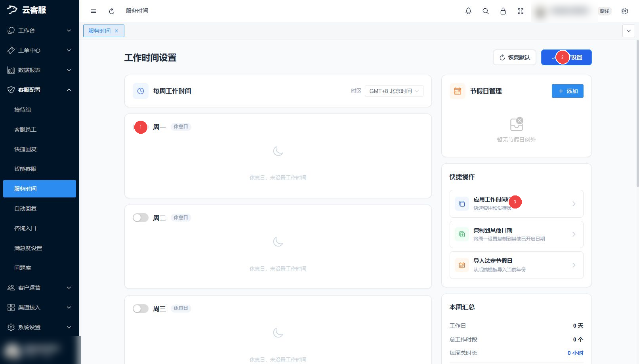Image resolution: width=639 pixels, height=364 pixels.
Task: Open 导入法定节假日 quick action
Action: (x=517, y=265)
